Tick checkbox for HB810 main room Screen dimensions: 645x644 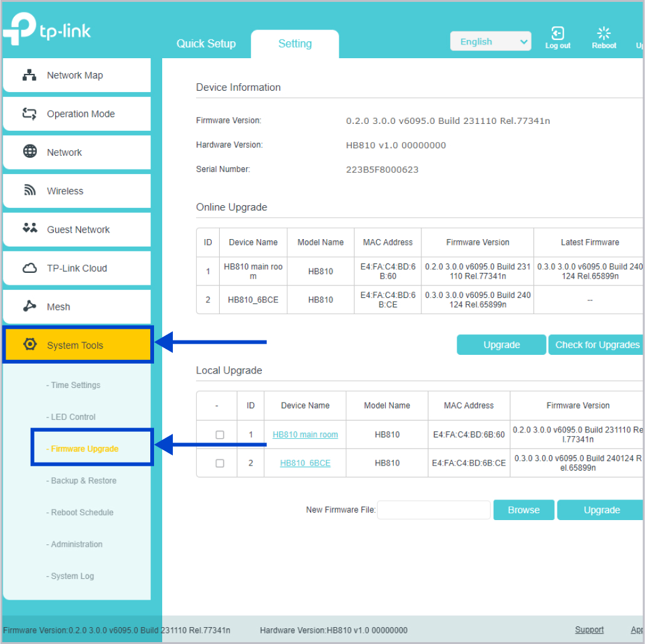point(220,435)
